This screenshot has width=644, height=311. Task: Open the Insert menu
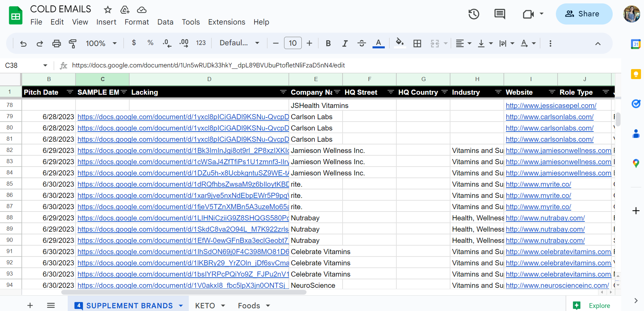tap(106, 22)
